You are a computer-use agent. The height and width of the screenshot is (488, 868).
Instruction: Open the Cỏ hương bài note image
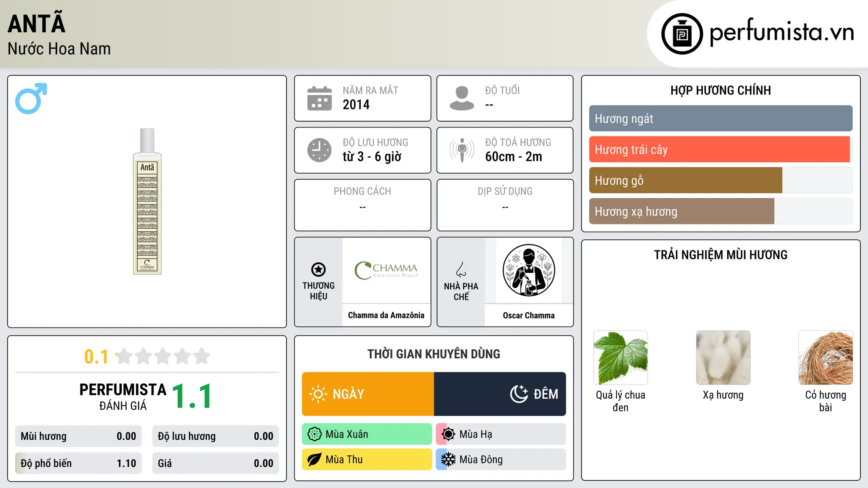[x=826, y=358]
